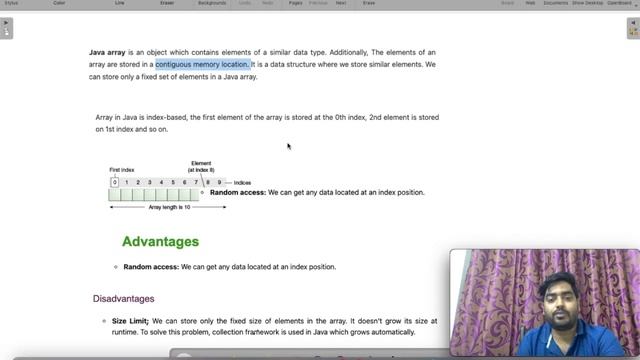
Task: Click the webcam video overlay
Action: (x=545, y=302)
